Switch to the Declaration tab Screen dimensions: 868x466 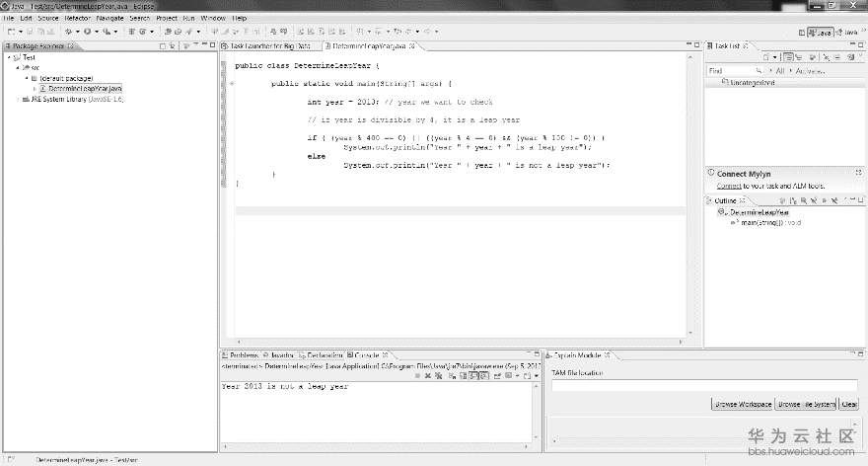pos(321,355)
